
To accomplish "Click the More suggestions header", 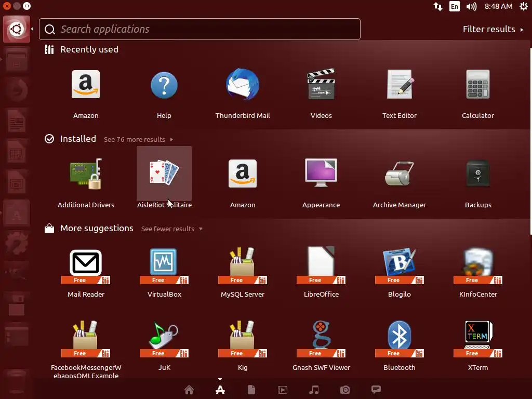I will tap(97, 229).
